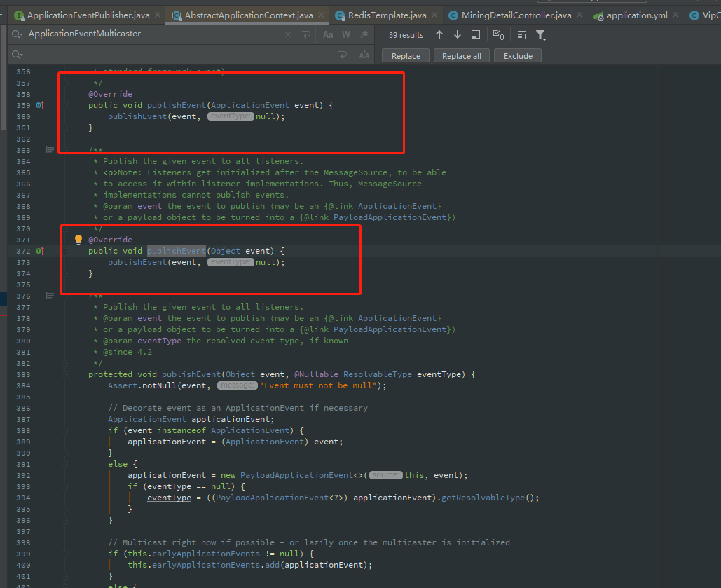Collapse method fold marker on line 372
The height and width of the screenshot is (588, 721).
point(65,251)
